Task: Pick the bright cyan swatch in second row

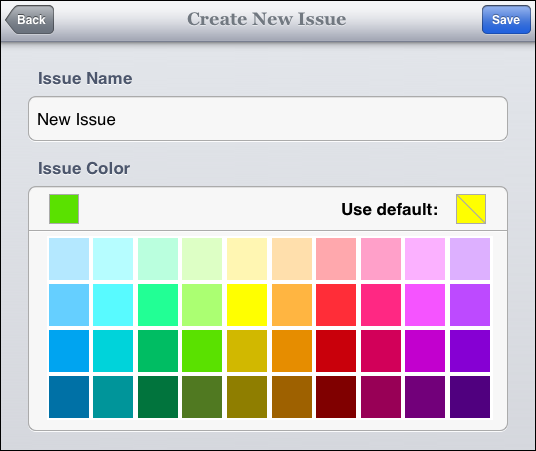Action: pyautogui.click(x=113, y=305)
